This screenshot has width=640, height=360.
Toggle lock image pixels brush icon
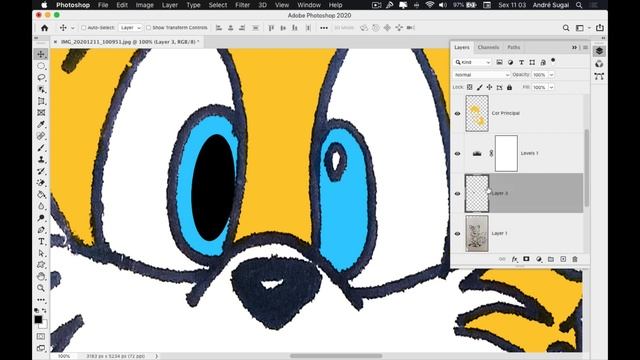pyautogui.click(x=480, y=87)
